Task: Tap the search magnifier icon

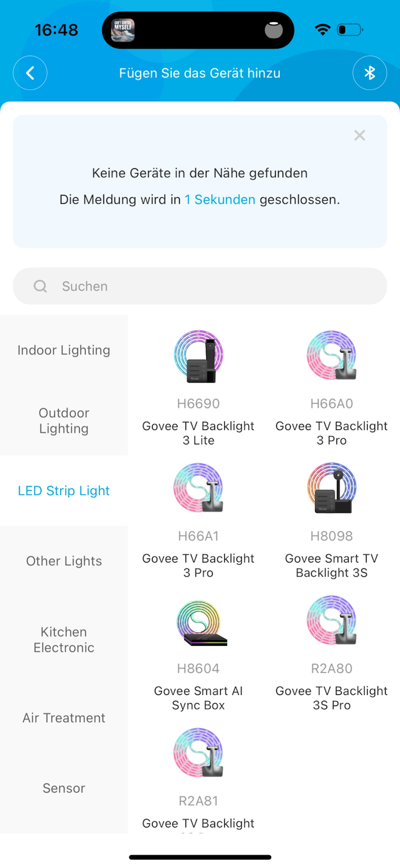Action: (40, 286)
